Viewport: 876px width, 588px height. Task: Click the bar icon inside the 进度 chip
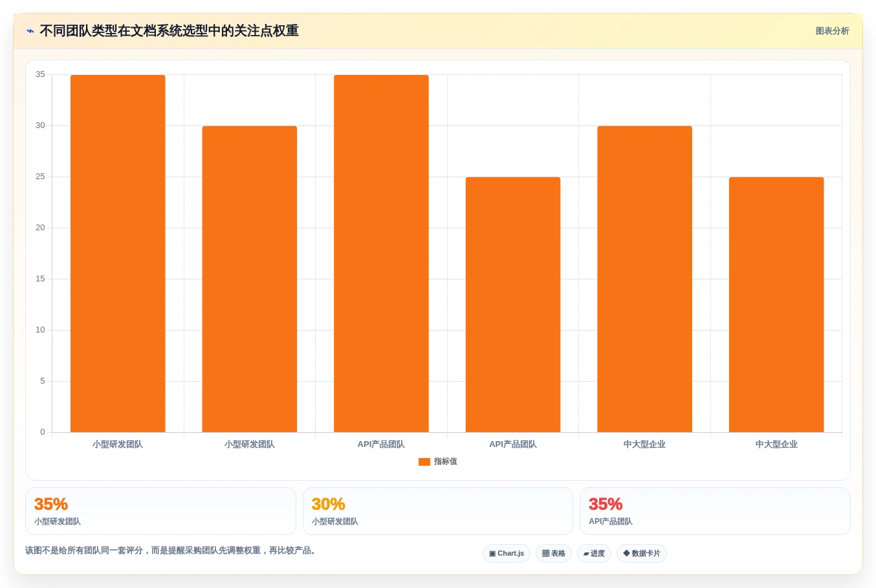(586, 554)
